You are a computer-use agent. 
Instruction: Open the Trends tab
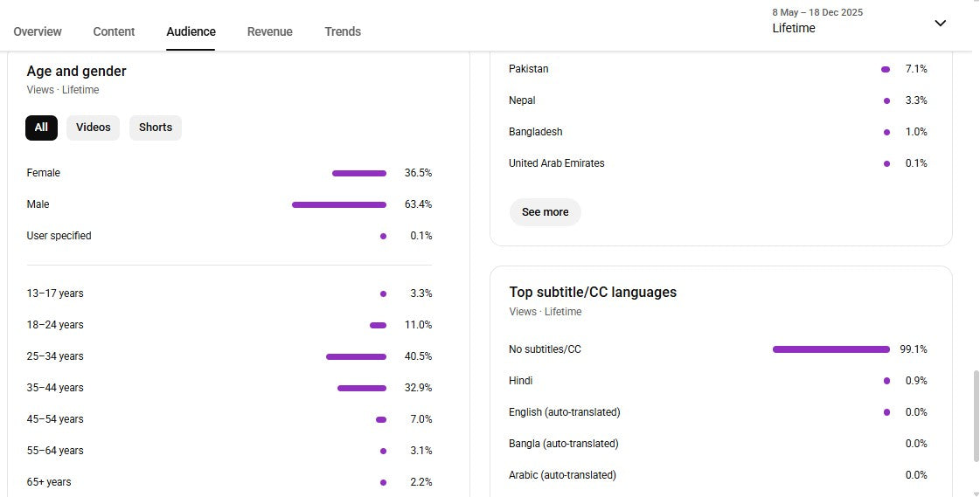343,31
